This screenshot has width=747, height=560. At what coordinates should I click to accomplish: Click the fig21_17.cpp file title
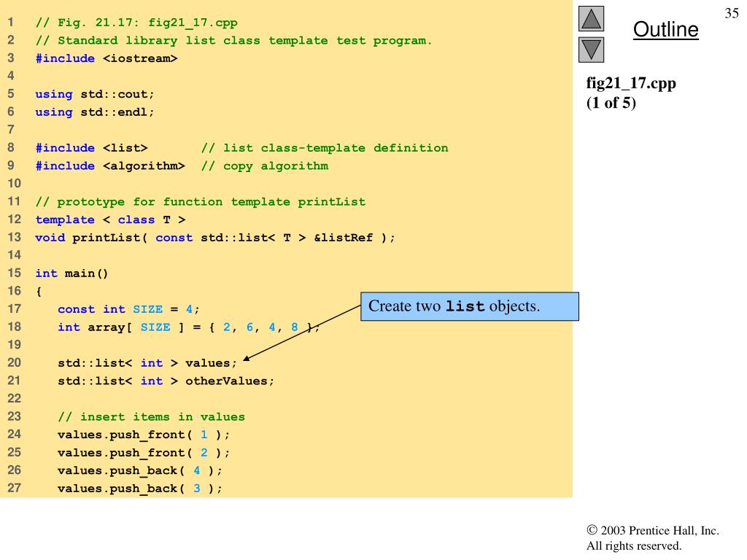631,83
